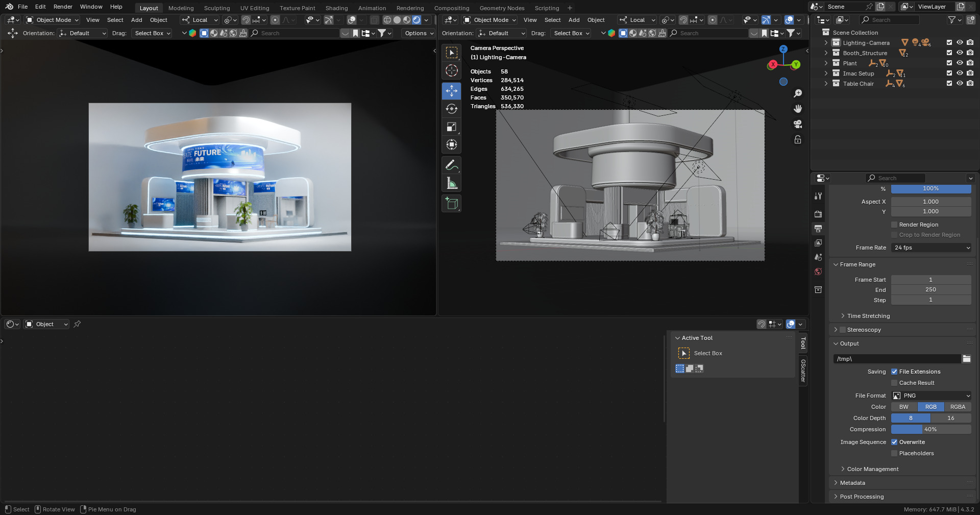980x515 pixels.
Task: Collapse the Frame Range panel
Action: (x=857, y=264)
